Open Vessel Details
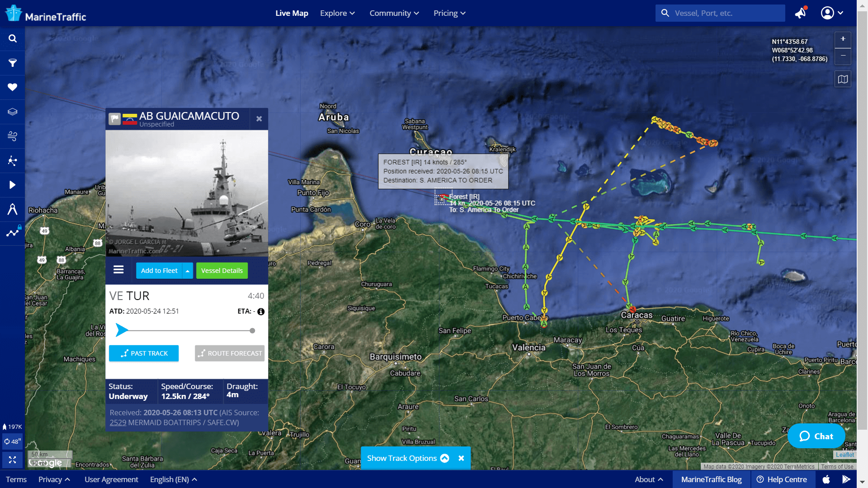Image resolution: width=868 pixels, height=488 pixels. point(222,271)
